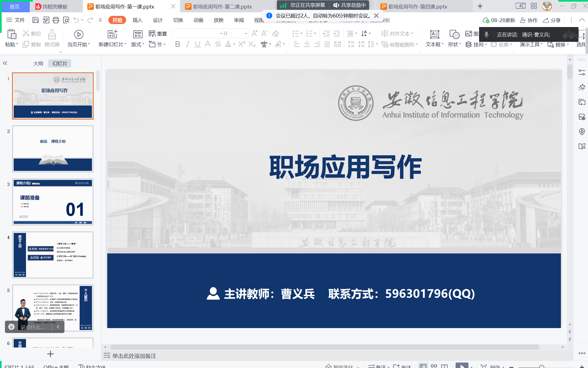This screenshot has height=368, width=588.
Task: Click the grid apps icon at top right
Action: click(x=534, y=6)
